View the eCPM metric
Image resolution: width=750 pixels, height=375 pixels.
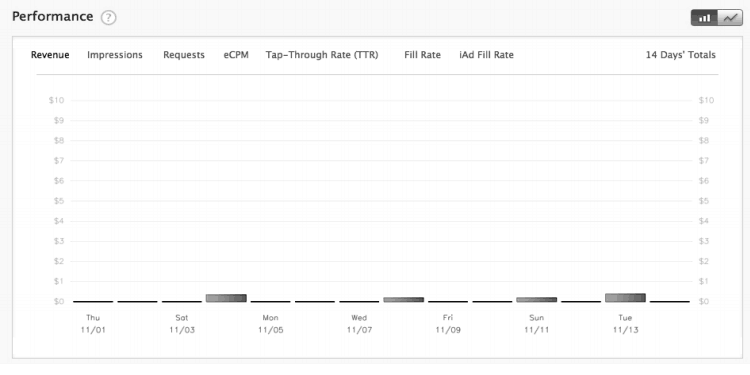[x=236, y=55]
